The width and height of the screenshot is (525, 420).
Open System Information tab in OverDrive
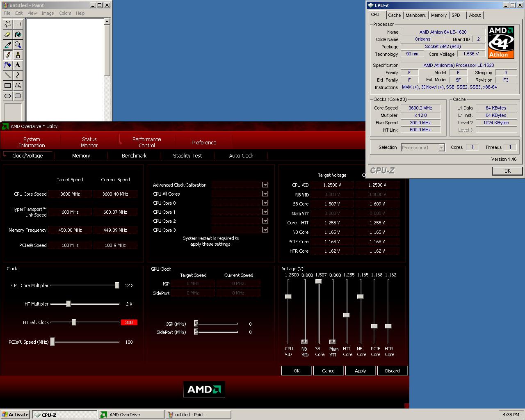point(32,142)
